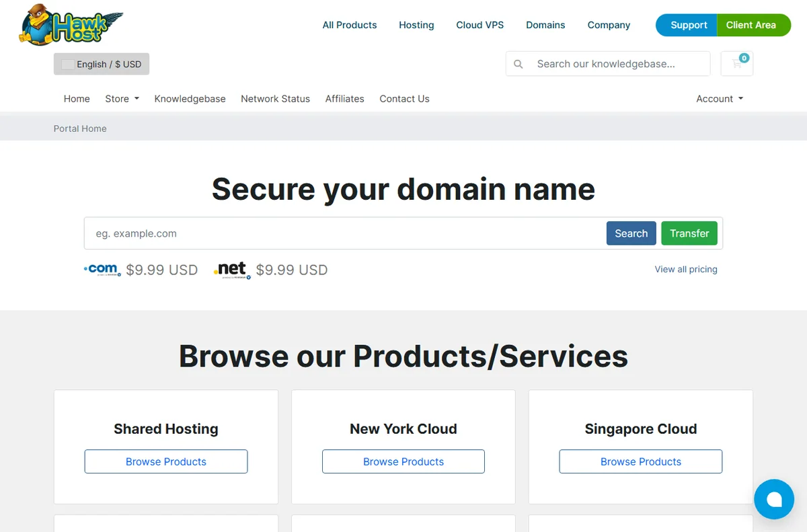Open the shopping cart icon

[x=737, y=64]
